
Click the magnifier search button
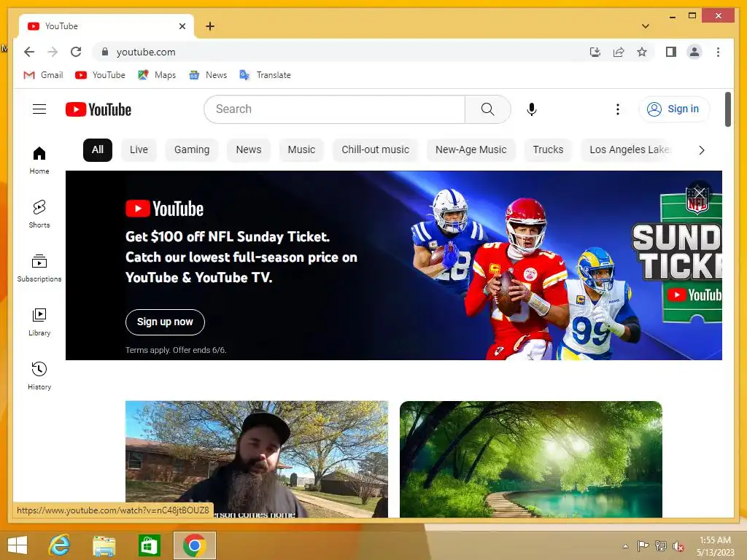pos(488,109)
